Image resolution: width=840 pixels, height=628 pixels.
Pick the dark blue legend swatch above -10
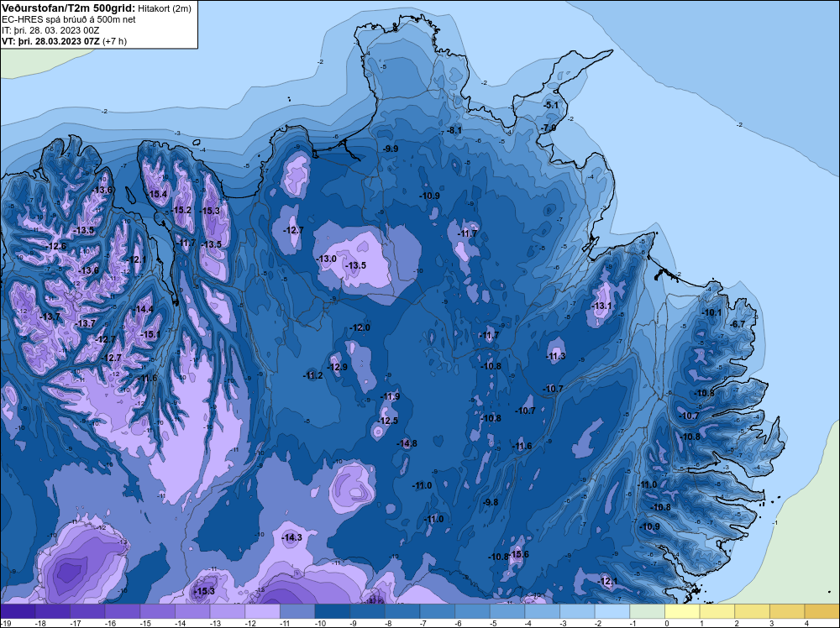333,611
